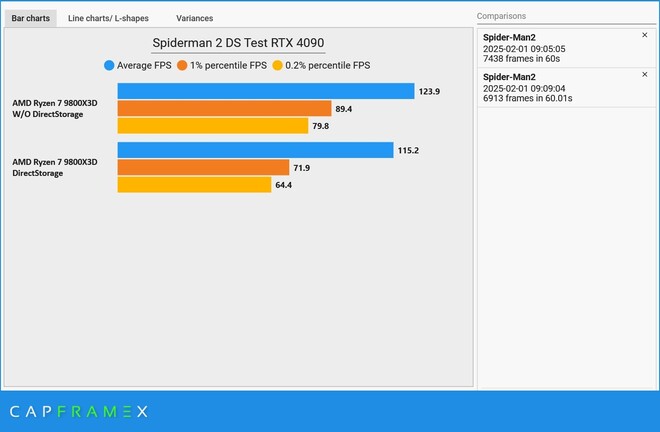Click the 64.4 0.2% percentile bar
The width and height of the screenshot is (660, 432).
pyautogui.click(x=194, y=184)
